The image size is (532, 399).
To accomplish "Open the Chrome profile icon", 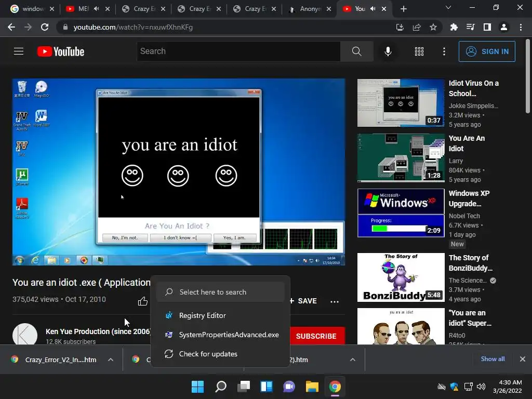I will (x=504, y=27).
